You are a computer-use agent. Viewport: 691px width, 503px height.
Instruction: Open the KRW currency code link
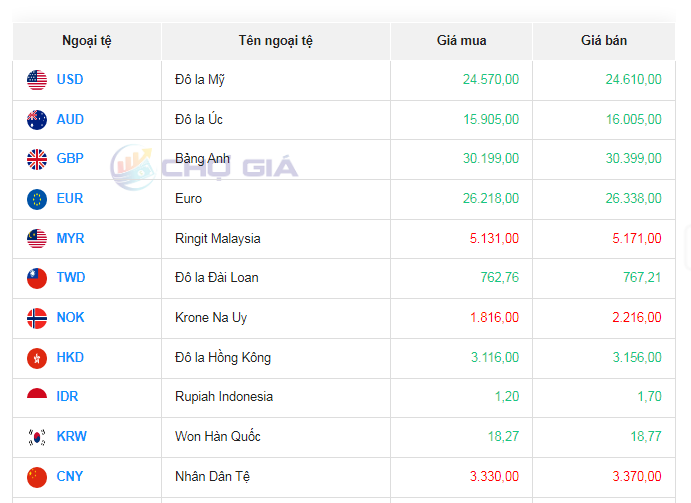pyautogui.click(x=71, y=436)
